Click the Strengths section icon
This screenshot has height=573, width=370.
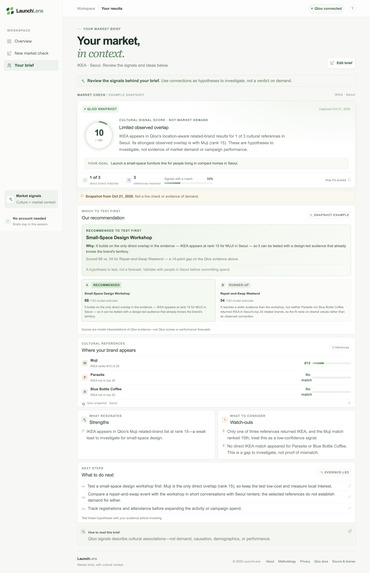tap(84, 420)
